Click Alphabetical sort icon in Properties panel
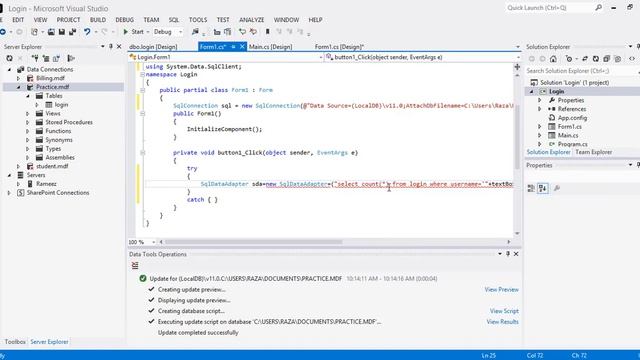 tap(542, 188)
